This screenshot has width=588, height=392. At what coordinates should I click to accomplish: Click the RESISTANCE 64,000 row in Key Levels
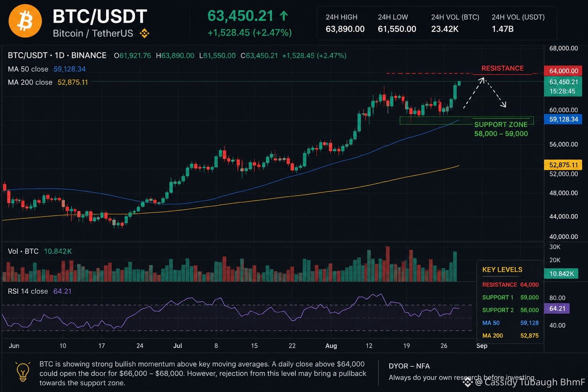[510, 284]
